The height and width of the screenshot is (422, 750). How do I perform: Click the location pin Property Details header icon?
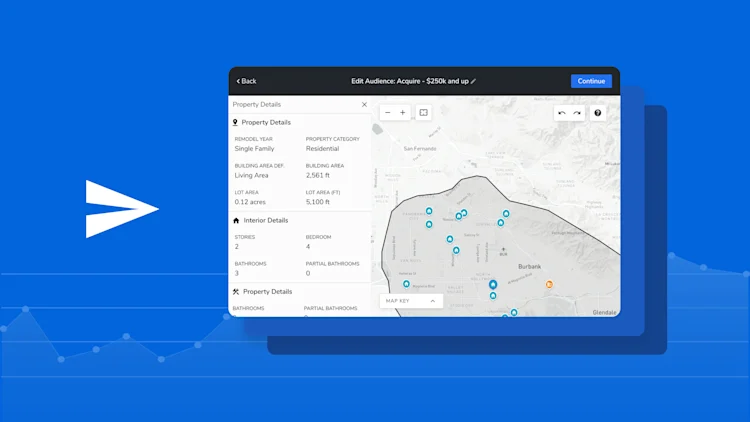(235, 122)
